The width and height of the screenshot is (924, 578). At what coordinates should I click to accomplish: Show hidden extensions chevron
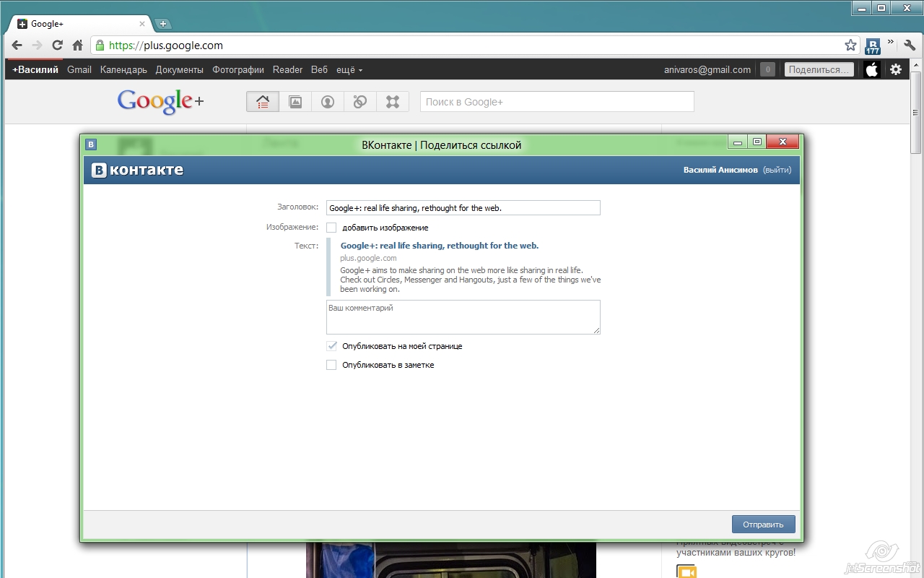[891, 42]
